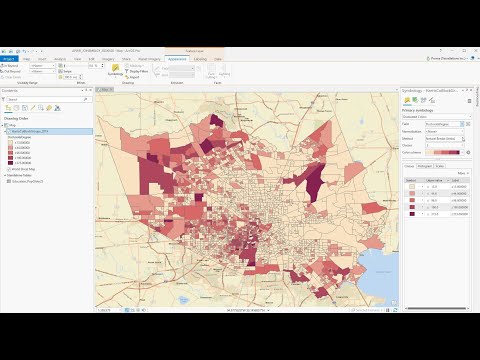Click the refresh icon at map bottom right
This screenshot has width=480, height=360.
395,310
